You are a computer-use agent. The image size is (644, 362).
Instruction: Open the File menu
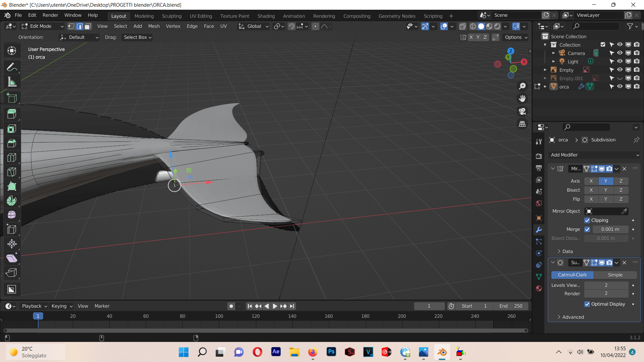18,15
